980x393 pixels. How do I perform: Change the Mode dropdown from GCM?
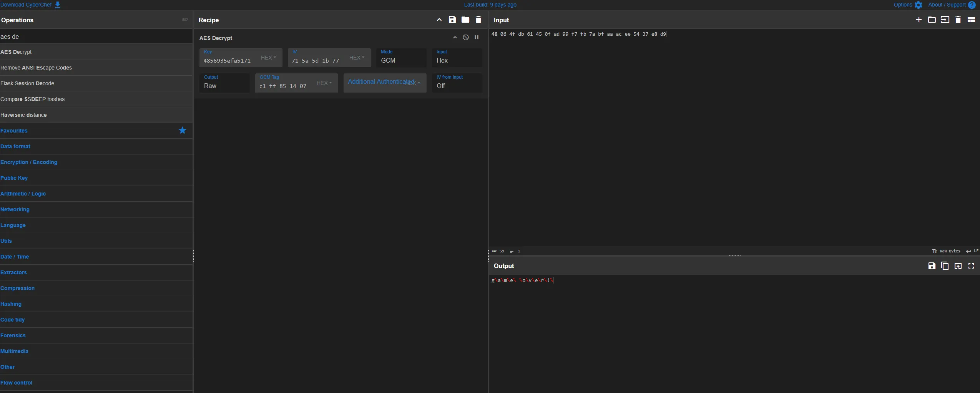pyautogui.click(x=401, y=58)
